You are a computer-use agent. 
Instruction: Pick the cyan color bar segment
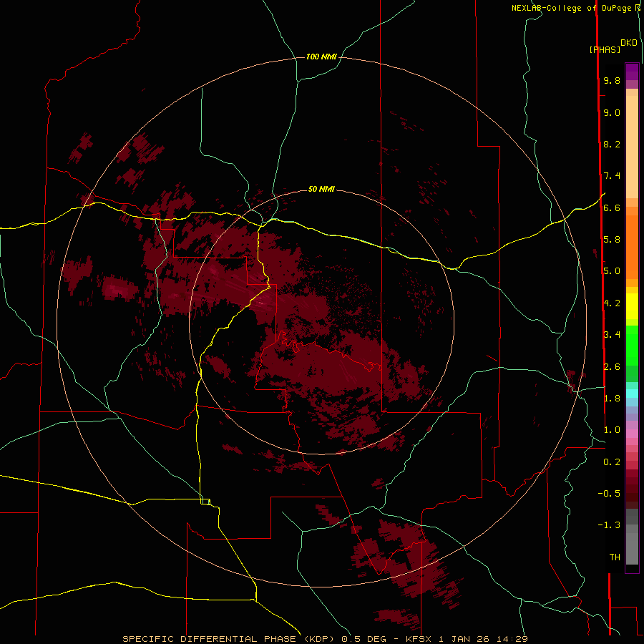click(632, 394)
